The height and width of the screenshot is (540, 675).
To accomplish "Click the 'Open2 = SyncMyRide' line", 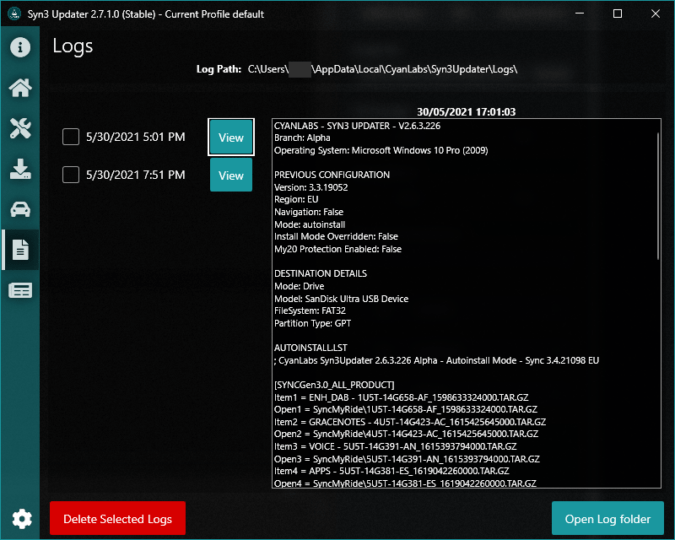I will (x=406, y=434).
